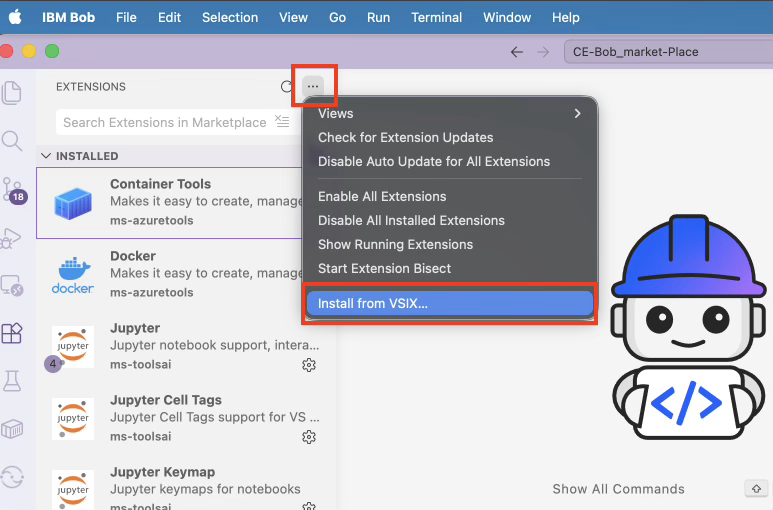This screenshot has height=510, width=773.
Task: Click ms-toolsai publisher under Jupyter Cell Tags
Action: click(x=141, y=436)
